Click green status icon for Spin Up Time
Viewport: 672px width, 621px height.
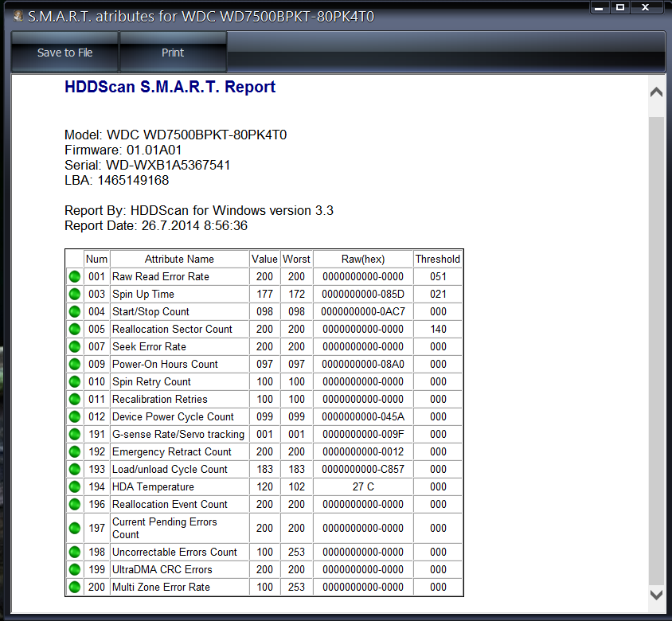pyautogui.click(x=75, y=294)
